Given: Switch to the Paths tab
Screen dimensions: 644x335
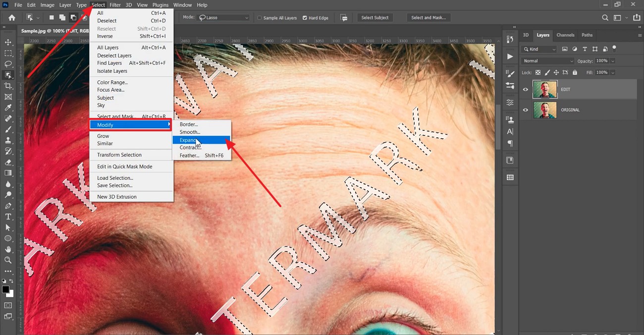Looking at the screenshot, I should pyautogui.click(x=587, y=35).
